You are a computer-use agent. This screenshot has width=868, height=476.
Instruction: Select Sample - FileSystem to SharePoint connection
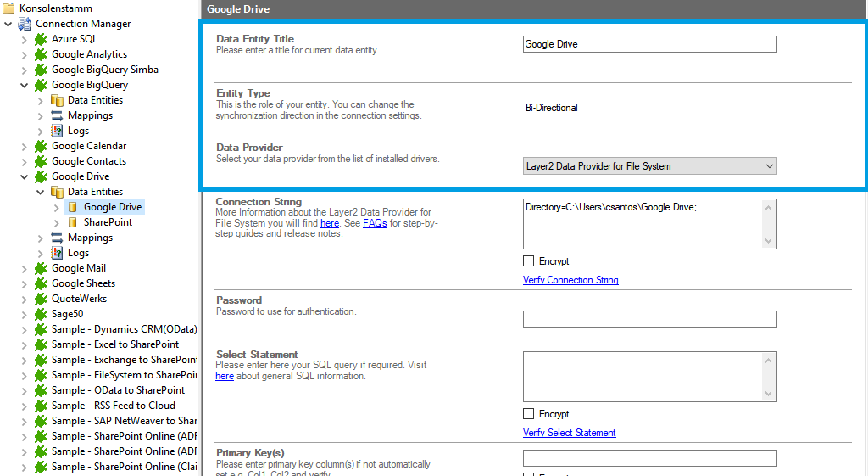point(124,375)
